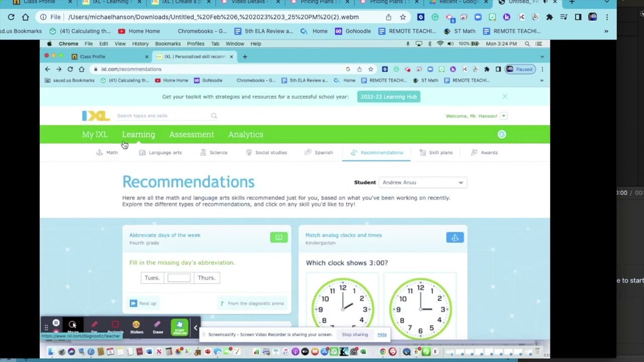This screenshot has height=362, width=644.
Task: Open GoNoodle bookmark in outer bookmarks bar
Action: click(353, 31)
